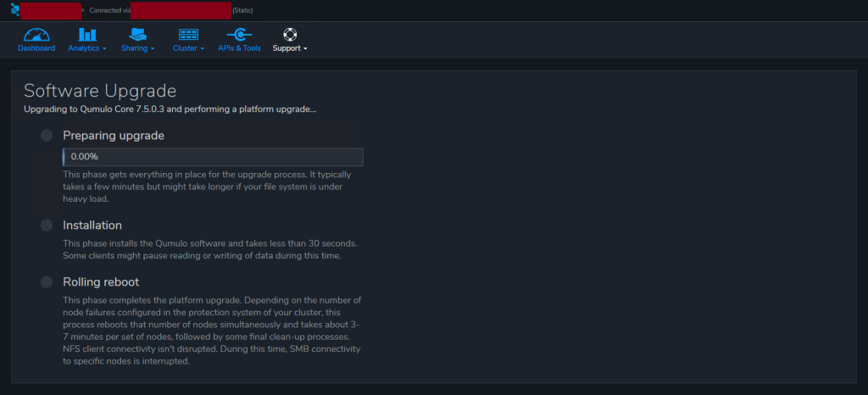Open the Cluster dropdown arrow
Image resolution: width=868 pixels, height=395 pixels.
coord(202,49)
